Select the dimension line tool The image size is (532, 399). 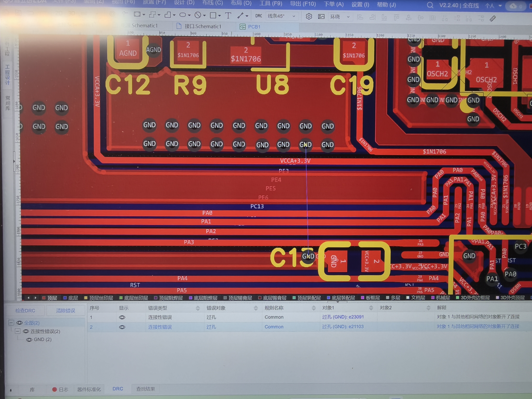pyautogui.click(x=240, y=16)
